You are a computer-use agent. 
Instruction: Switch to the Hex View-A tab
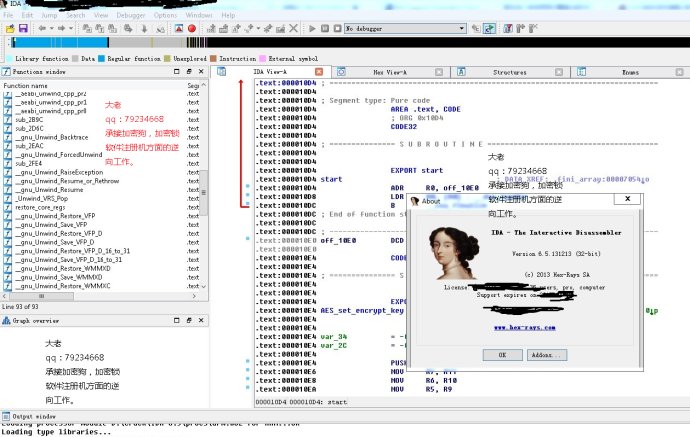[390, 72]
